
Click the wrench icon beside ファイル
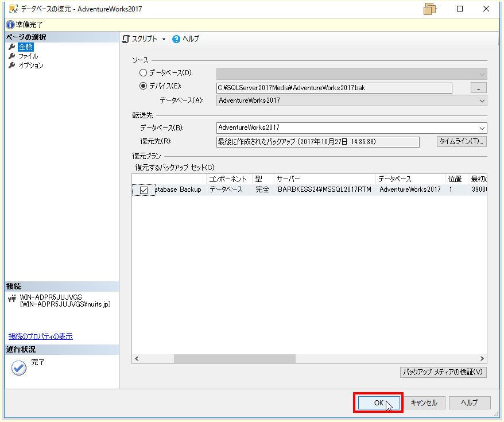pos(12,56)
